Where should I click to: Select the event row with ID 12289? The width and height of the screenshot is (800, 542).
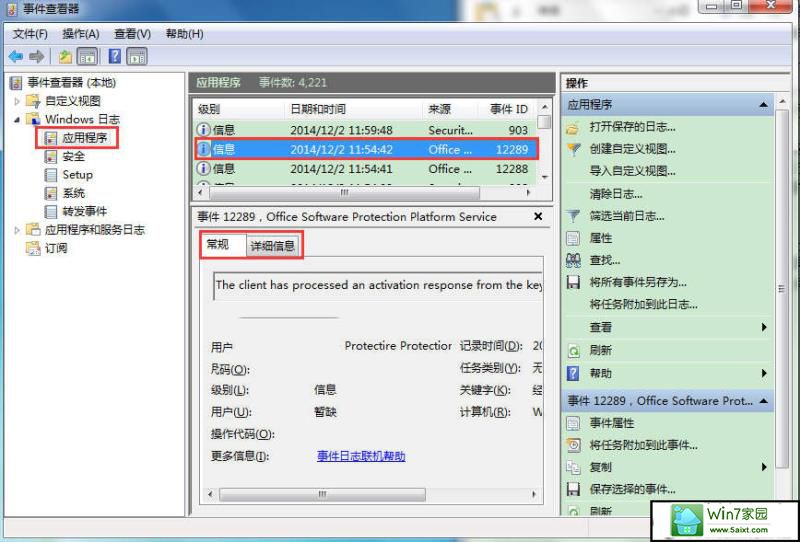tap(365, 149)
